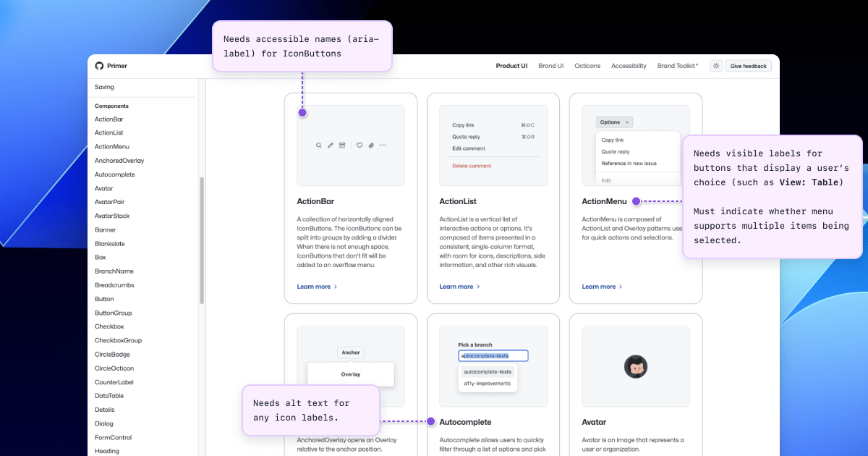868x456 pixels.
Task: Toggle the color theme sun icon
Action: click(715, 66)
